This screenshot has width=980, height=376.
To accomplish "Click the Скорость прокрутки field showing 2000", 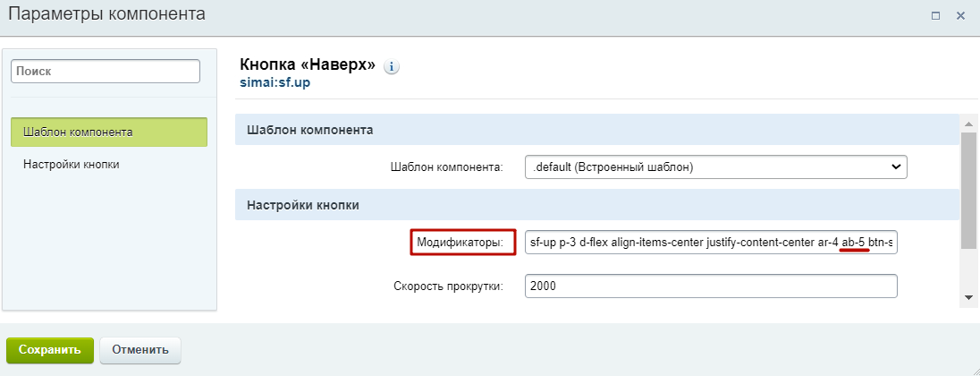I will 710,286.
